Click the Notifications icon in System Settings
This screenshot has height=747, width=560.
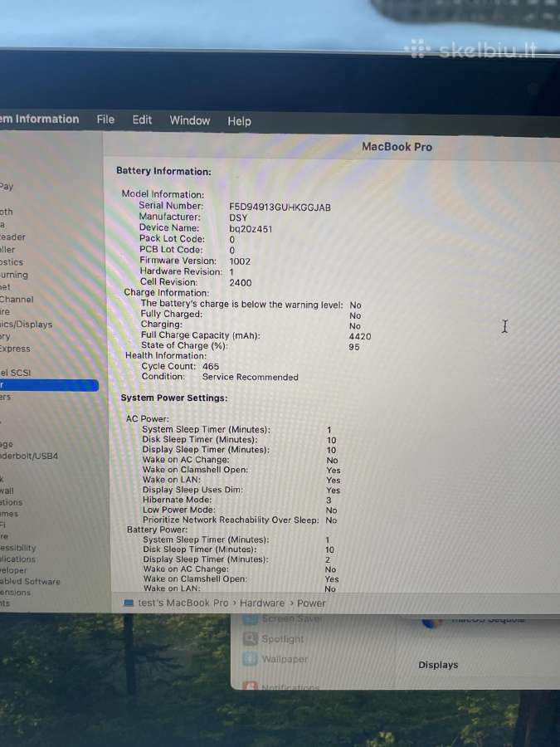pos(250,686)
